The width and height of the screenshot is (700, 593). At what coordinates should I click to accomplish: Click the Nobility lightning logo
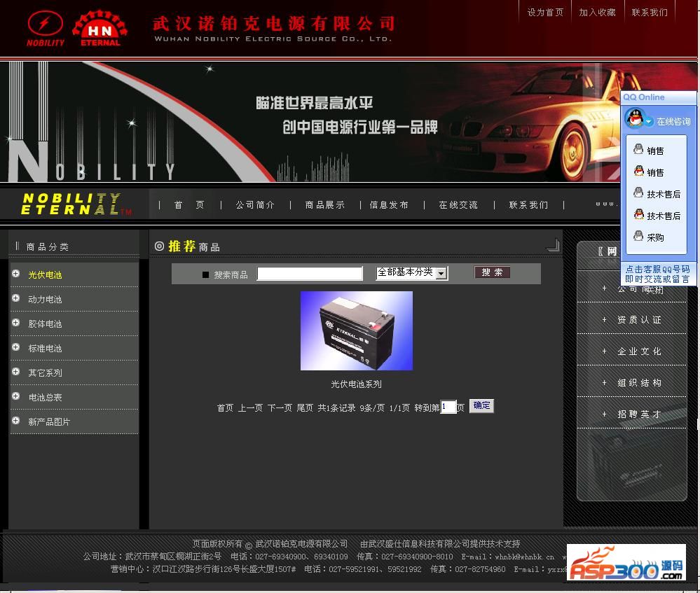coord(45,29)
